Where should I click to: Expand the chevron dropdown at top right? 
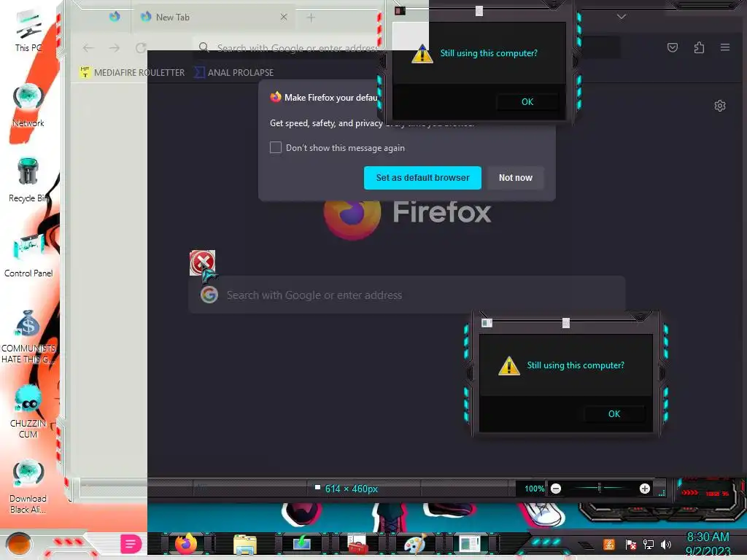click(622, 17)
